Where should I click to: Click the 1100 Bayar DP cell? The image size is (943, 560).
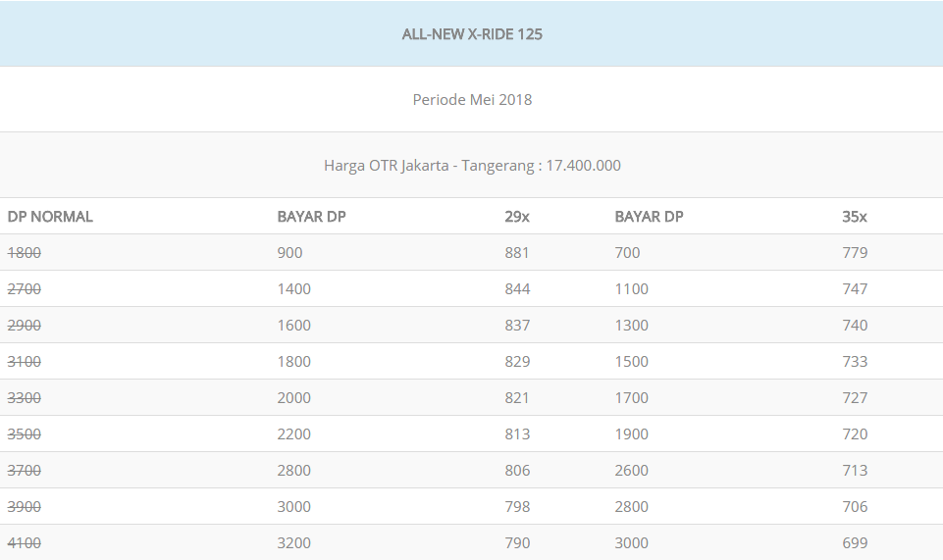632,289
